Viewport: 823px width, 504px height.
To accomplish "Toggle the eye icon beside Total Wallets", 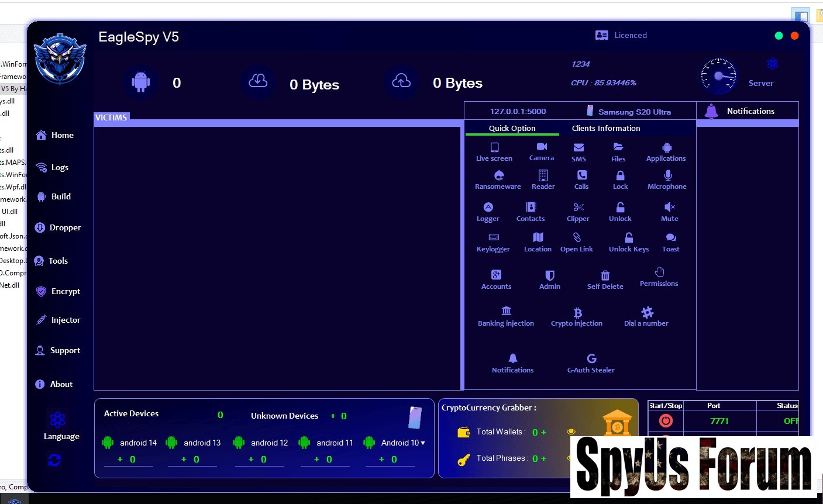I will (571, 432).
